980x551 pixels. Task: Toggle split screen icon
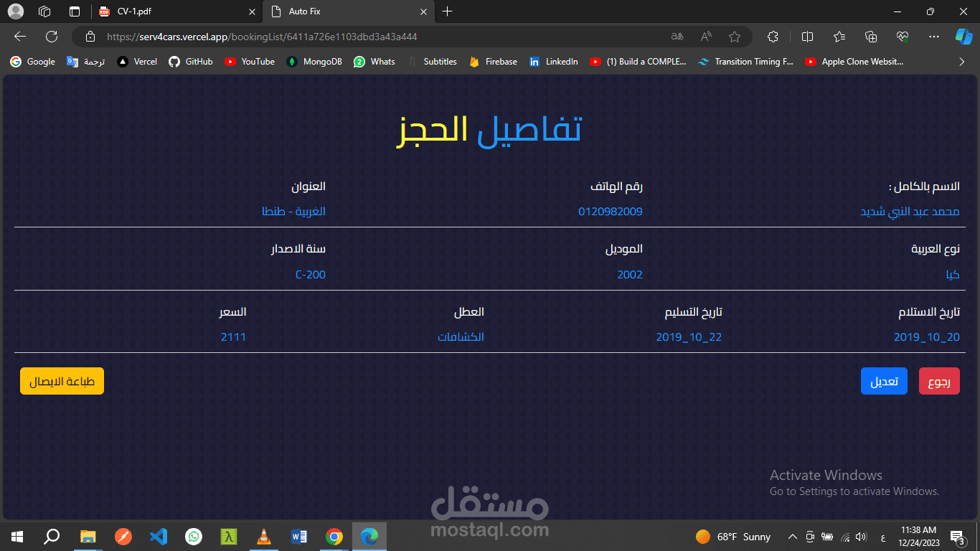[x=807, y=37]
